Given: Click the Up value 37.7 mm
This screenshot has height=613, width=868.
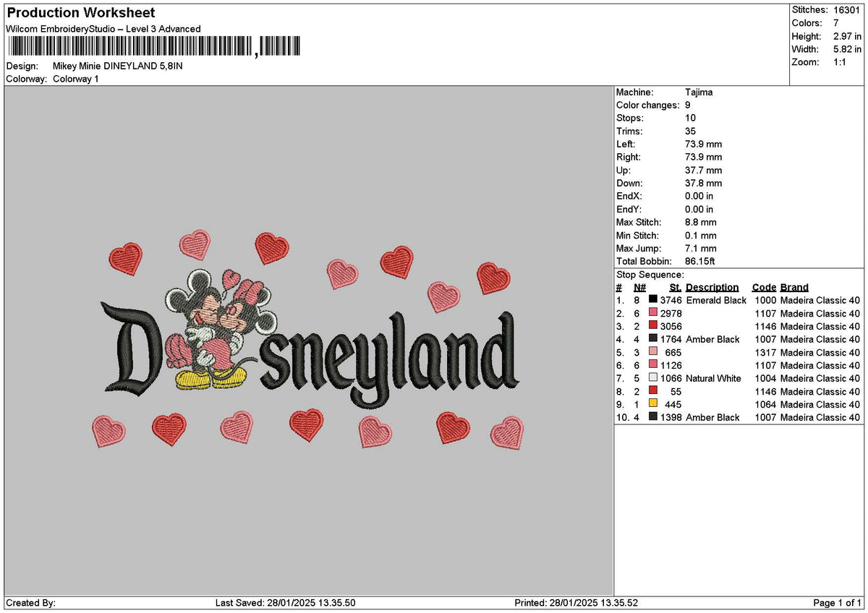Looking at the screenshot, I should point(703,170).
